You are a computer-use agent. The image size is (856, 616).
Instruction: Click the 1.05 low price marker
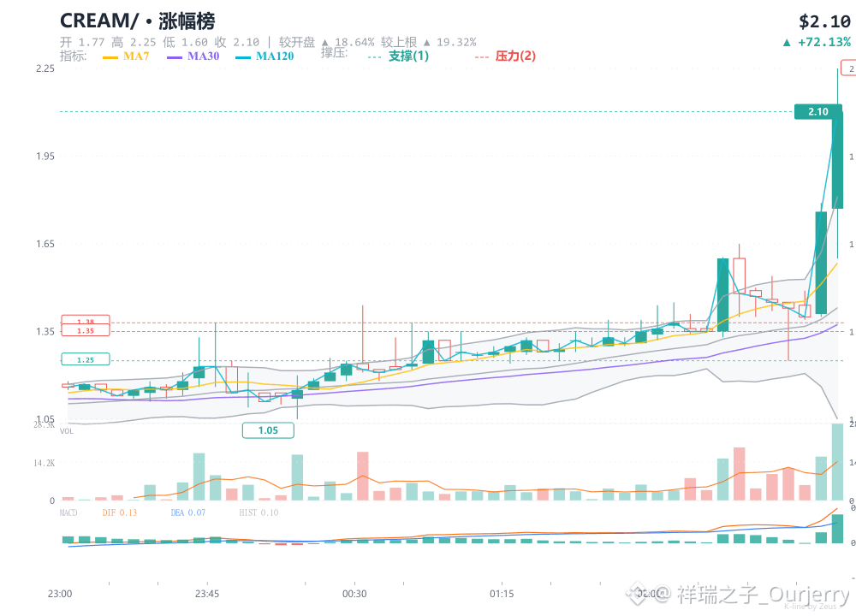point(268,430)
